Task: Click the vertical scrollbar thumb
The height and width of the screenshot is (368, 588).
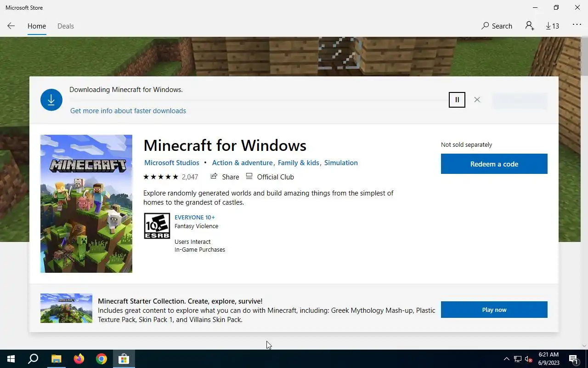Action: (584, 57)
